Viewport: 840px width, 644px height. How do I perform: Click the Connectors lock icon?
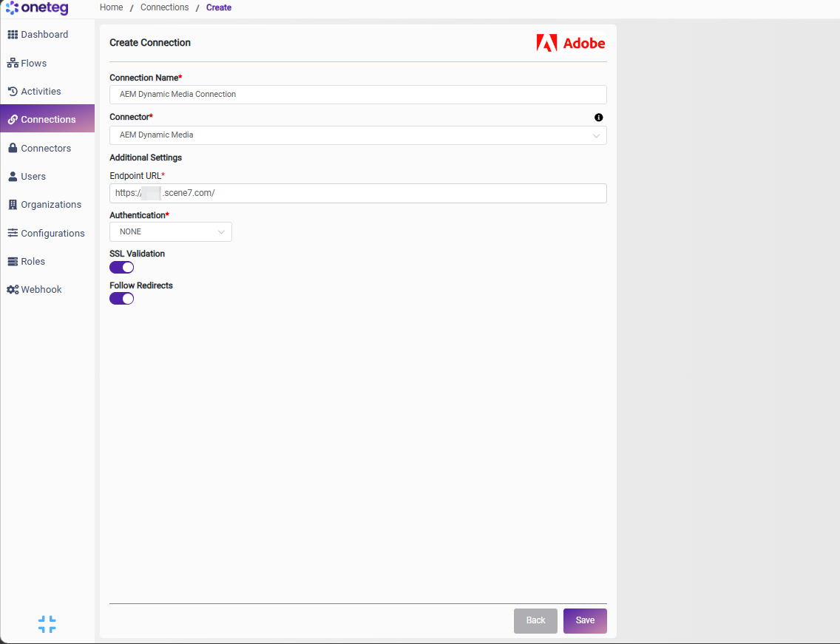pos(13,148)
